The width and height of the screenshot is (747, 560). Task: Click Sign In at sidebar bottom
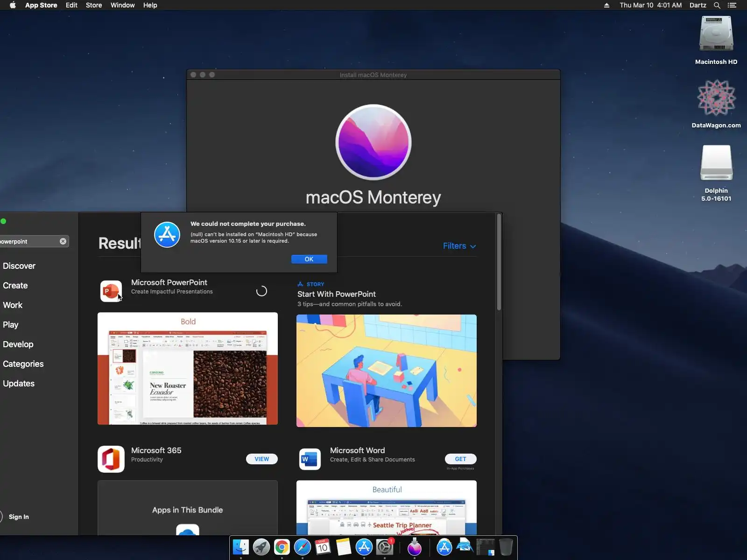(x=19, y=517)
